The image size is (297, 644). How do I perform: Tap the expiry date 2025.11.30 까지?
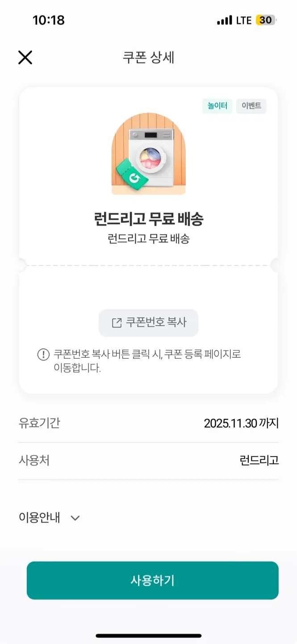click(241, 423)
